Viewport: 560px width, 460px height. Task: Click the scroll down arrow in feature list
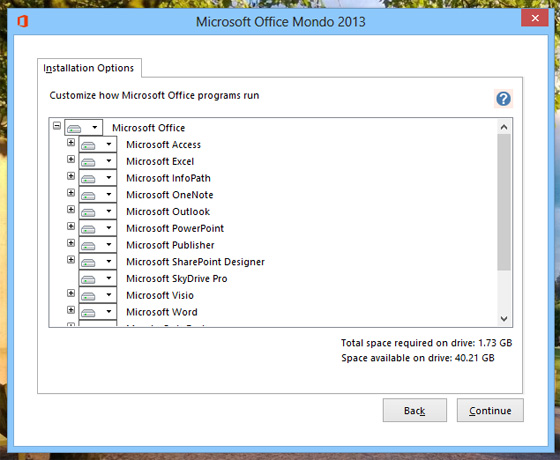point(504,319)
